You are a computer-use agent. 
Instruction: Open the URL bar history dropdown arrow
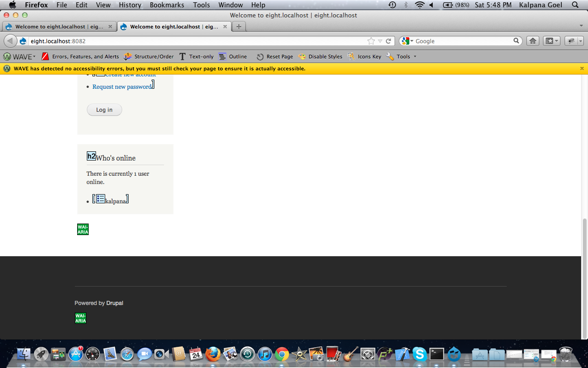click(380, 41)
